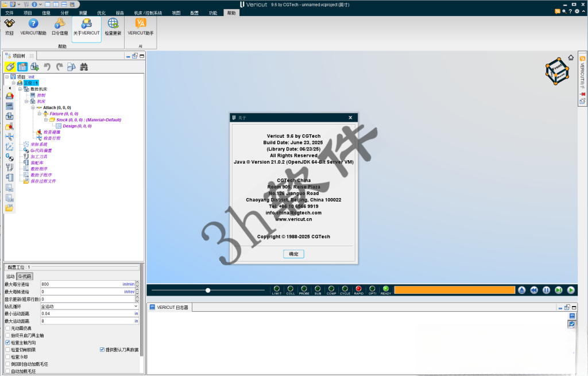The height and width of the screenshot is (376, 588).
Task: Collapse the 项目 : init tree node
Action: pyautogui.click(x=7, y=77)
